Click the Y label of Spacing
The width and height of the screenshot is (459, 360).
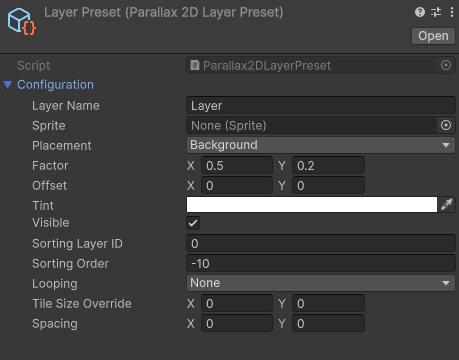(x=282, y=324)
